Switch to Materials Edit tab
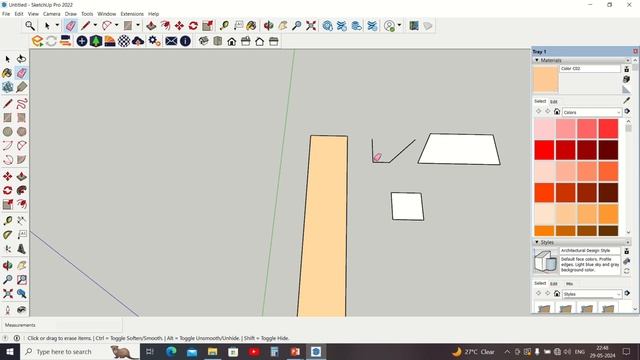640x360 pixels. tap(553, 102)
